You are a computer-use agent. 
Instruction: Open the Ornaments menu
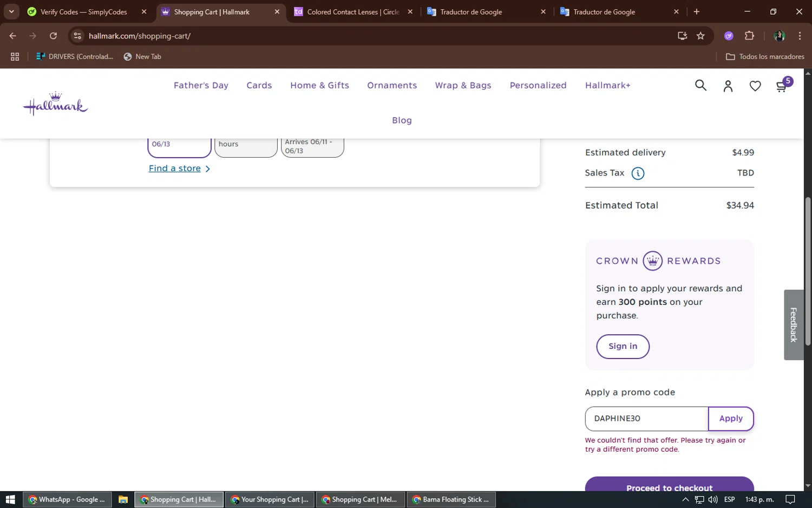[392, 86]
